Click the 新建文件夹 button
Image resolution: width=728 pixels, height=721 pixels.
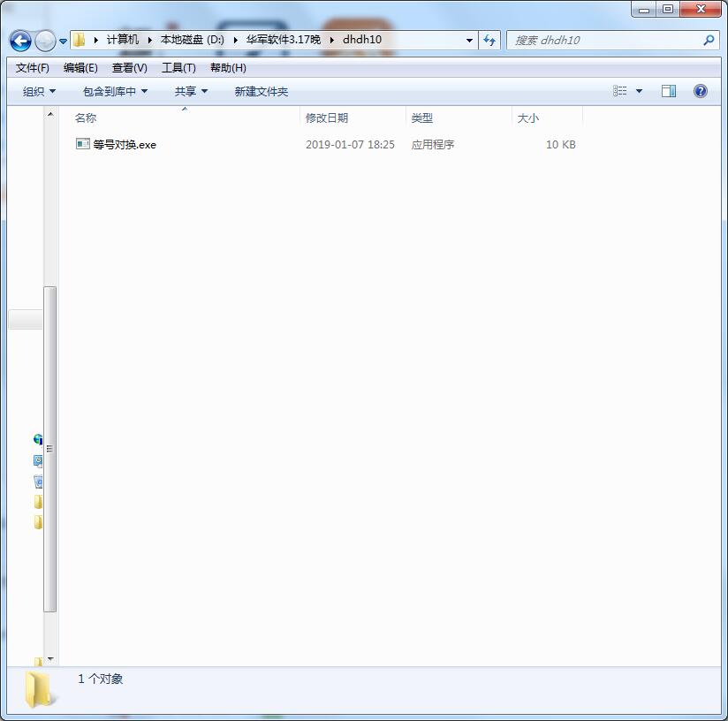pos(262,92)
